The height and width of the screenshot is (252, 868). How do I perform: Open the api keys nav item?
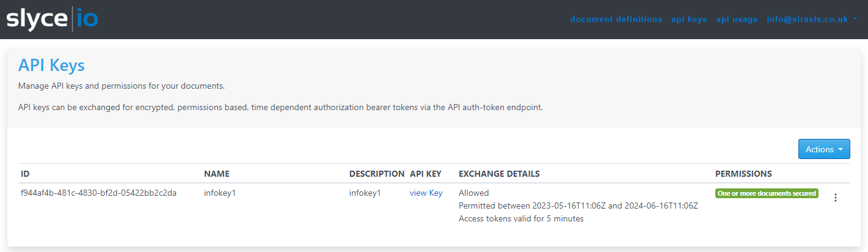pos(689,20)
